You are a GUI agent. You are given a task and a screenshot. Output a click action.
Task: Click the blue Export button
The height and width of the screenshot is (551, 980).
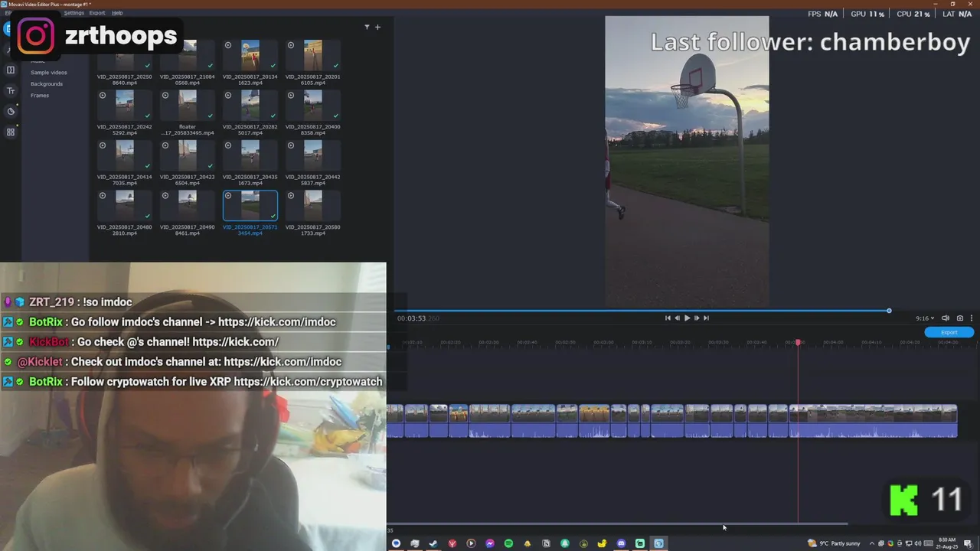(949, 332)
